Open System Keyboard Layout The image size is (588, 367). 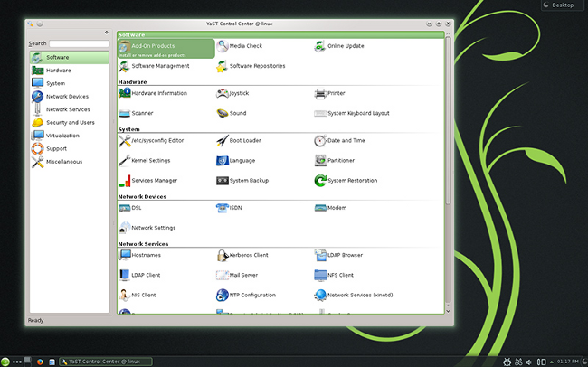[352, 113]
